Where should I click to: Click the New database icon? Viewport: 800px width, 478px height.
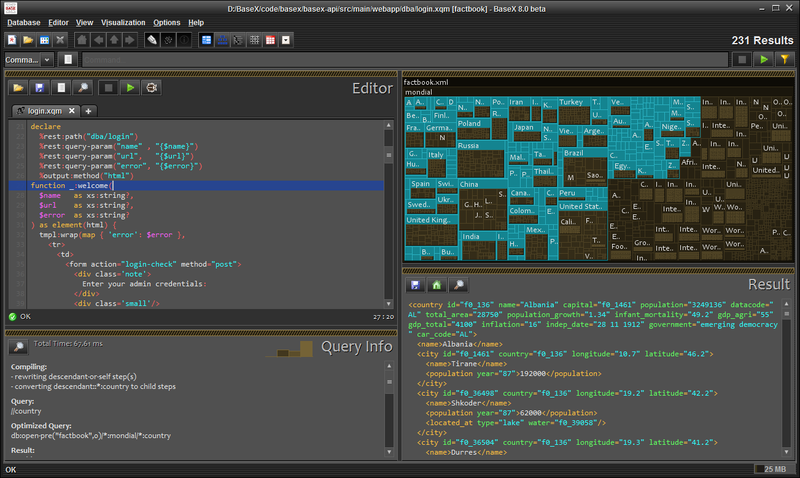[x=12, y=40]
